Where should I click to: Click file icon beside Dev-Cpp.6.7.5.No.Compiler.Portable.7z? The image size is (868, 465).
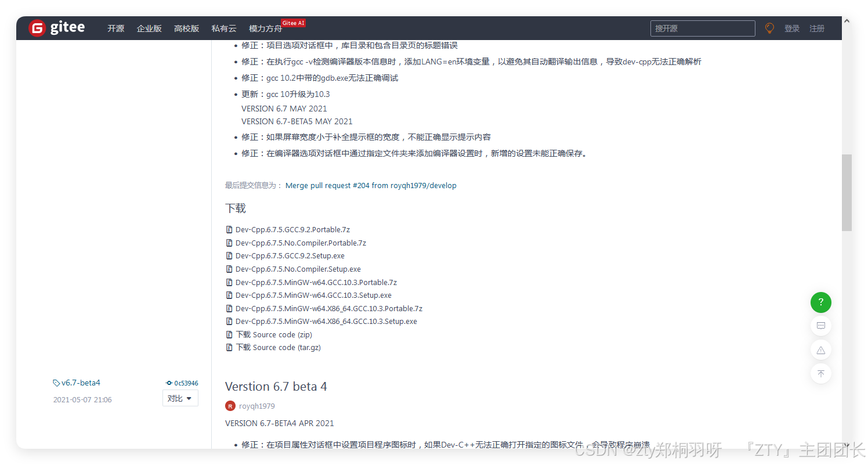coord(229,243)
